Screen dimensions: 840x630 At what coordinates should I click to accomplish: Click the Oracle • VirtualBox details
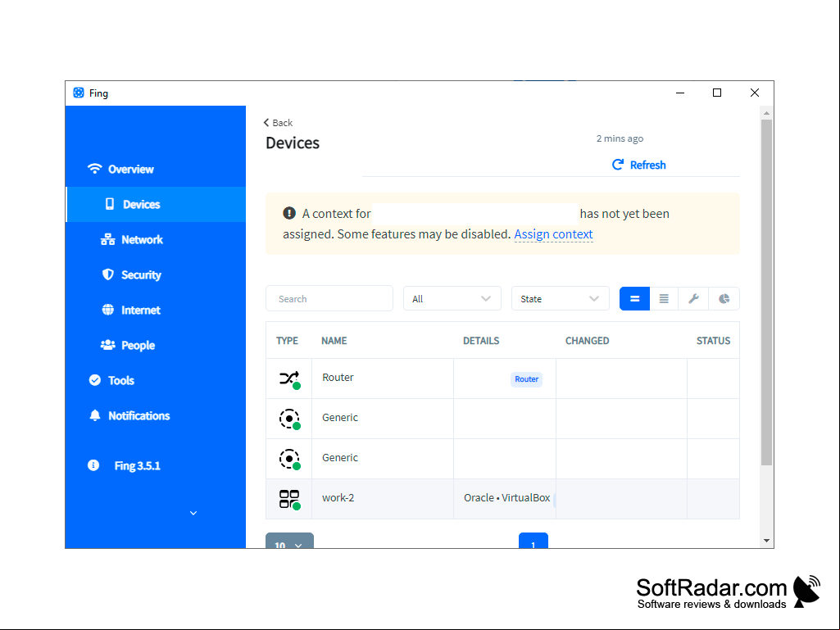506,497
